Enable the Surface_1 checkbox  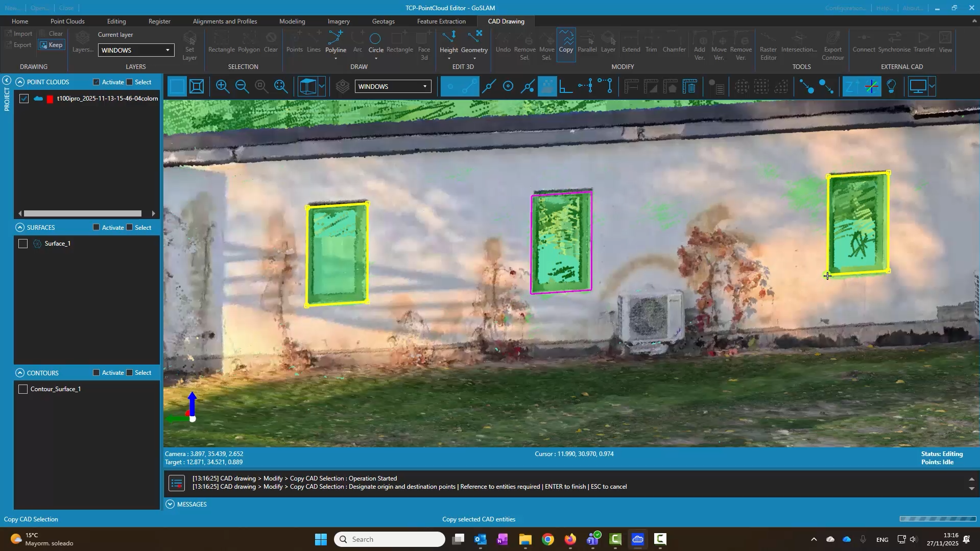[23, 244]
